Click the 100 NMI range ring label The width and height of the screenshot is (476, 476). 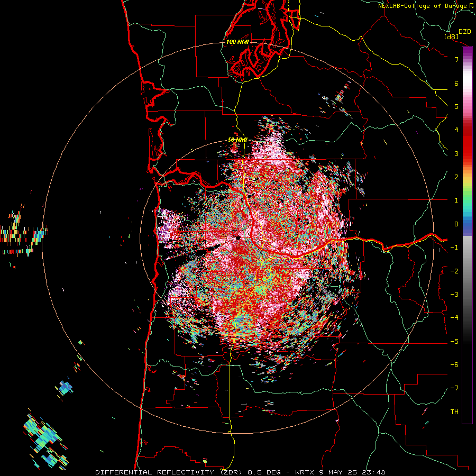pyautogui.click(x=237, y=42)
